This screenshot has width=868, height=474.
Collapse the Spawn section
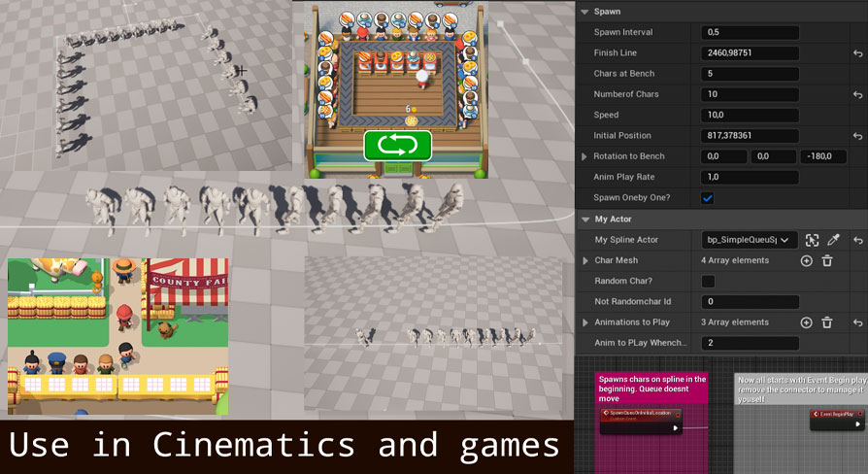[x=584, y=12]
